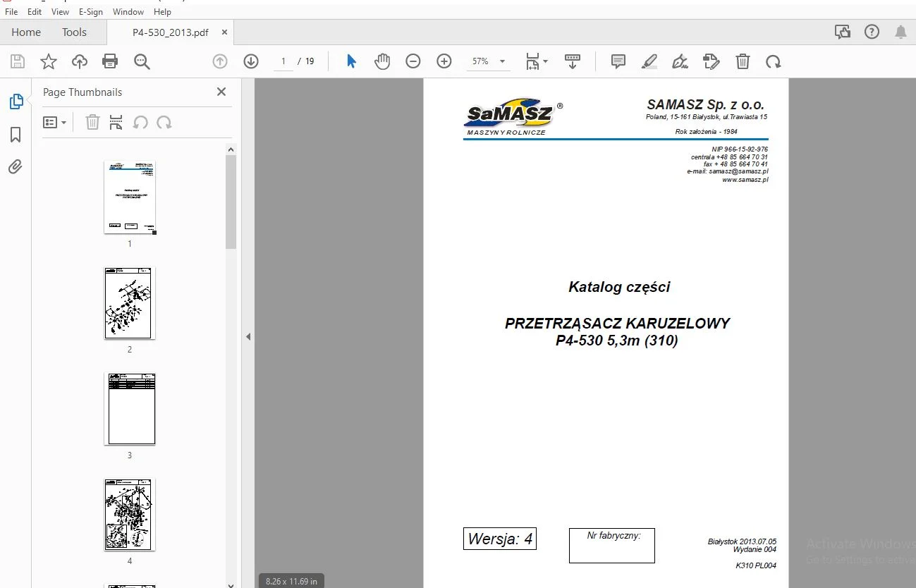Rotate the page with the main toolbar icon
Image resolution: width=916 pixels, height=588 pixels.
coord(774,61)
